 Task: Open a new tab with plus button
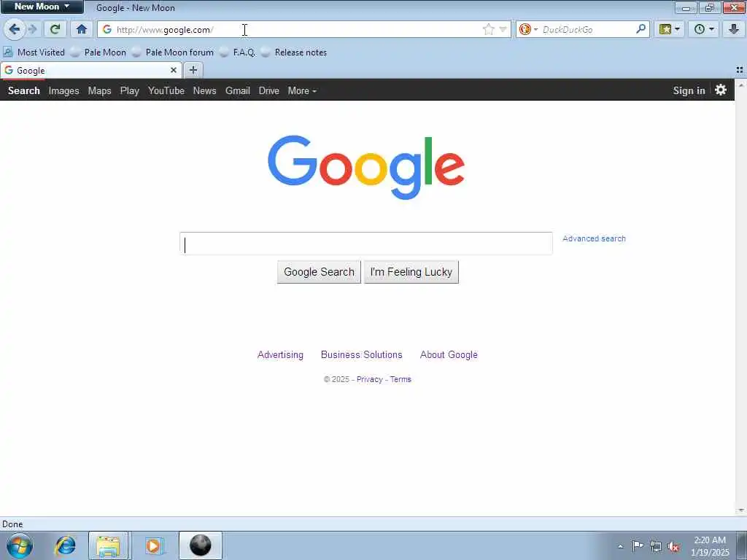pos(193,71)
